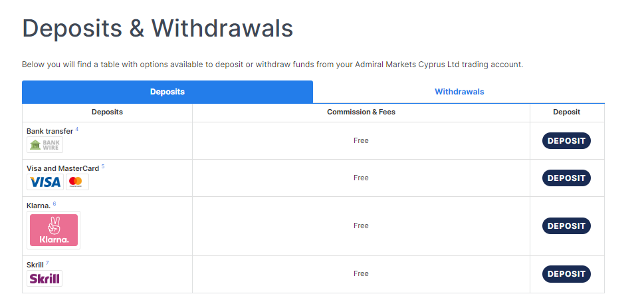Switch to the Withdrawals tab
Screen dimensions: 644x306
pyautogui.click(x=459, y=92)
